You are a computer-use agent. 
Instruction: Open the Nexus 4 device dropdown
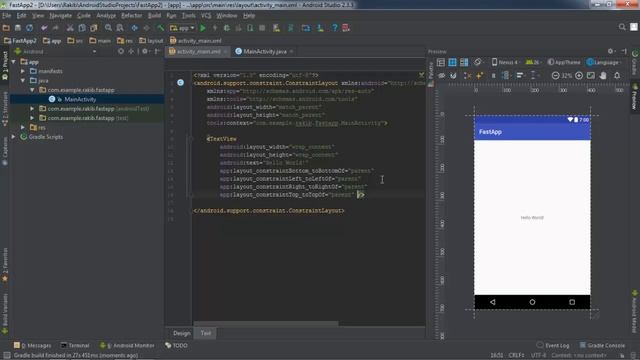[x=505, y=62]
